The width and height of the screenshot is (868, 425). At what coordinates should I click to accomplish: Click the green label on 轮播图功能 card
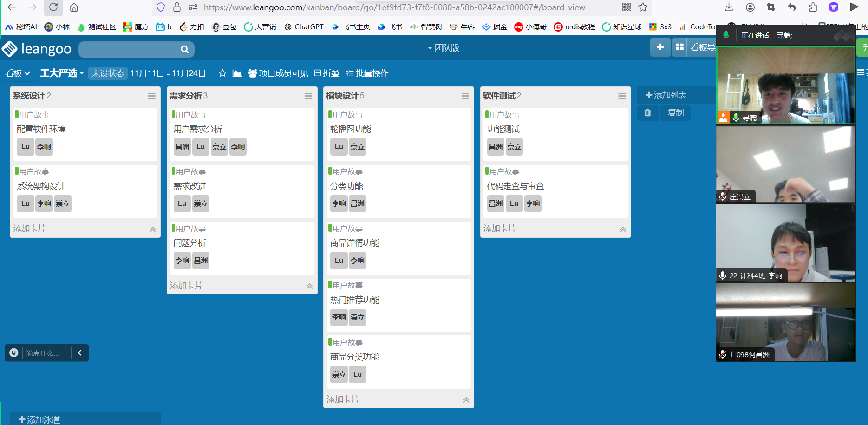coord(330,114)
